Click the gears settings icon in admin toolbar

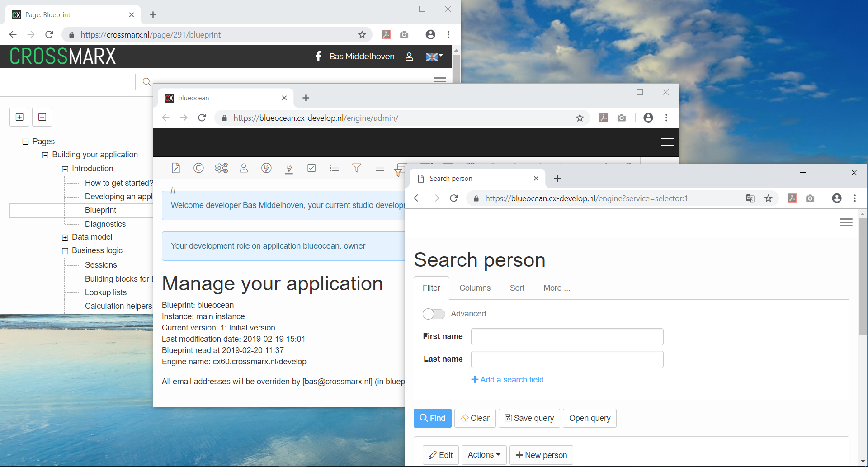[221, 168]
